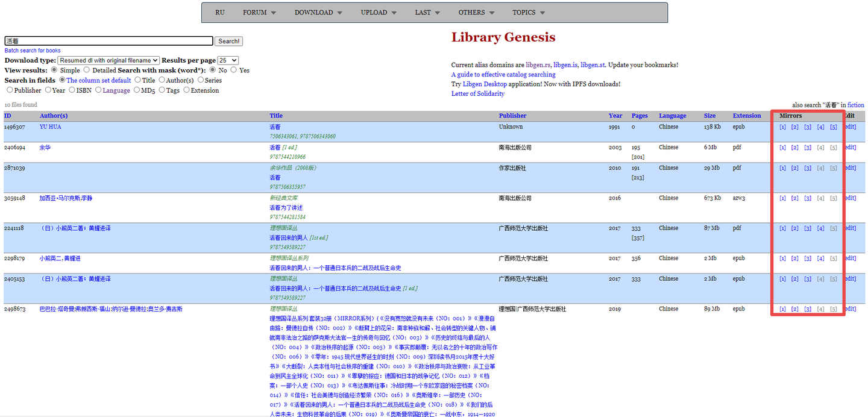Open the Libgen Desktop link
Image resolution: width=868 pixels, height=417 pixels.
click(485, 84)
